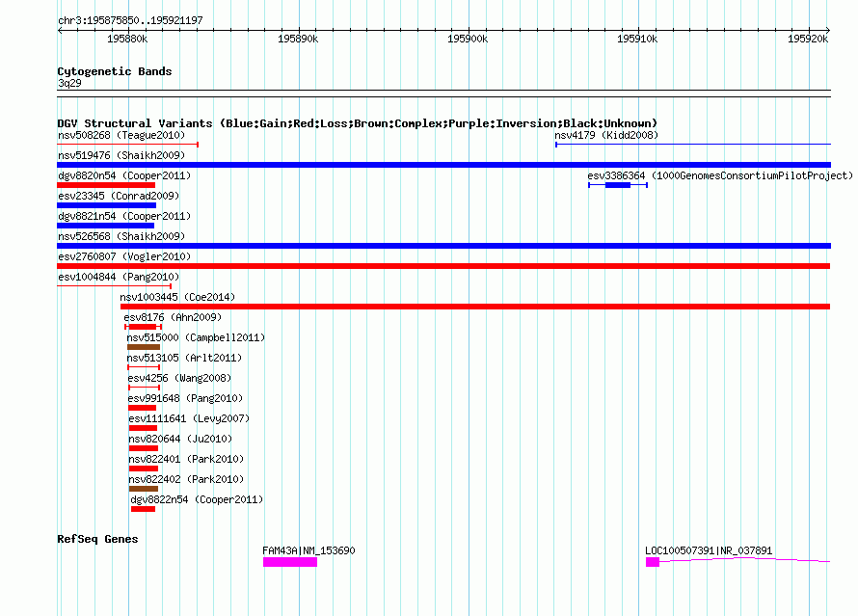Click the esv2760807 (Vogler2010) label
This screenshot has height=616, width=858.
(124, 256)
